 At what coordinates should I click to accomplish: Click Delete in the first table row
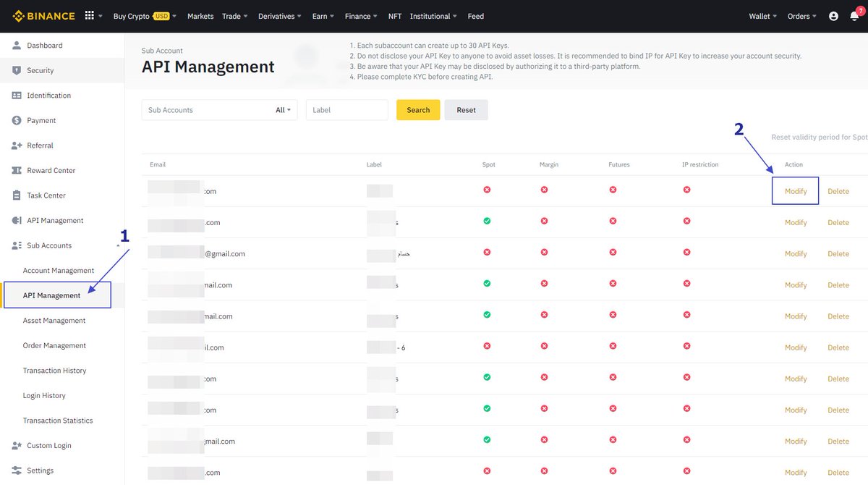pyautogui.click(x=838, y=191)
